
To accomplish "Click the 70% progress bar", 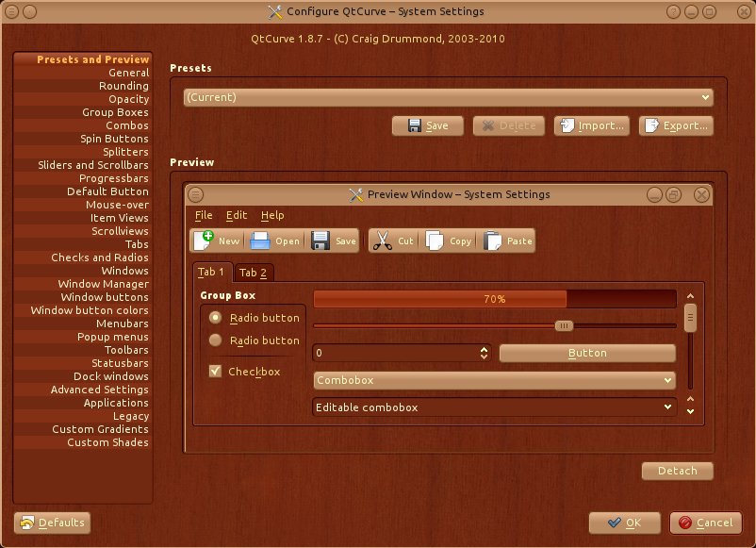I will [495, 299].
